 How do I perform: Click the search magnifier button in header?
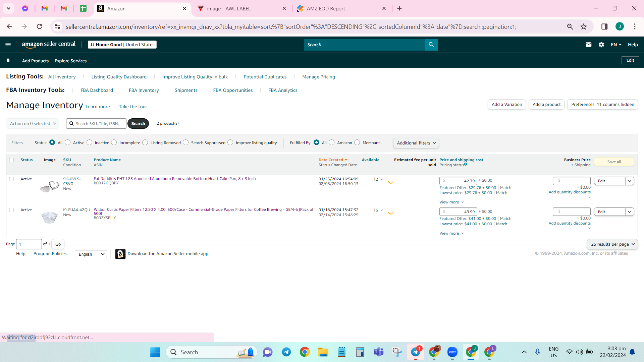coord(431,45)
